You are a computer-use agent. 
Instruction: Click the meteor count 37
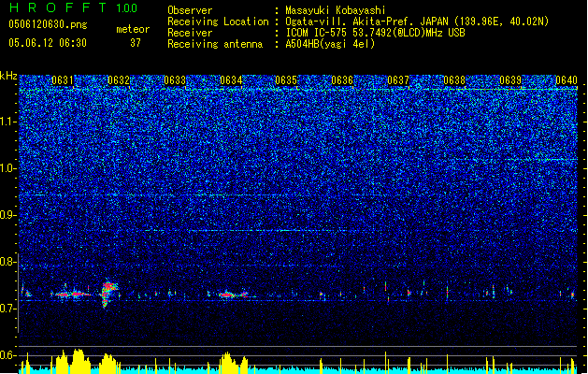pyautogui.click(x=136, y=43)
